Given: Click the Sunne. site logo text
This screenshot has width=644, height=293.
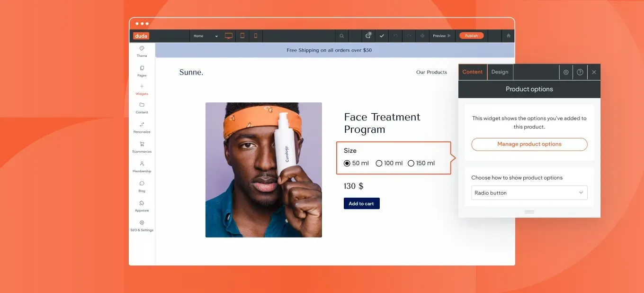Looking at the screenshot, I should point(191,73).
